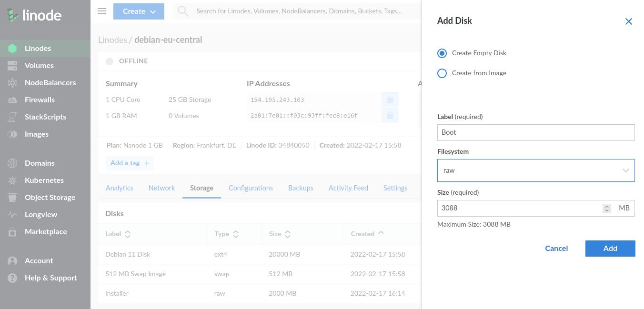
Task: Click the 20000 MB size cell
Action: 284,255
